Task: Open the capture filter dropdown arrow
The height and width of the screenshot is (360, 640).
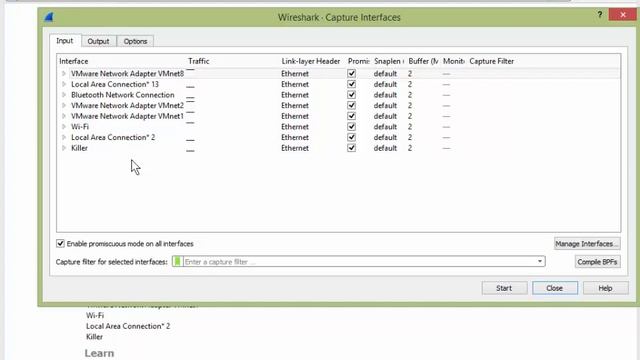Action: point(540,262)
